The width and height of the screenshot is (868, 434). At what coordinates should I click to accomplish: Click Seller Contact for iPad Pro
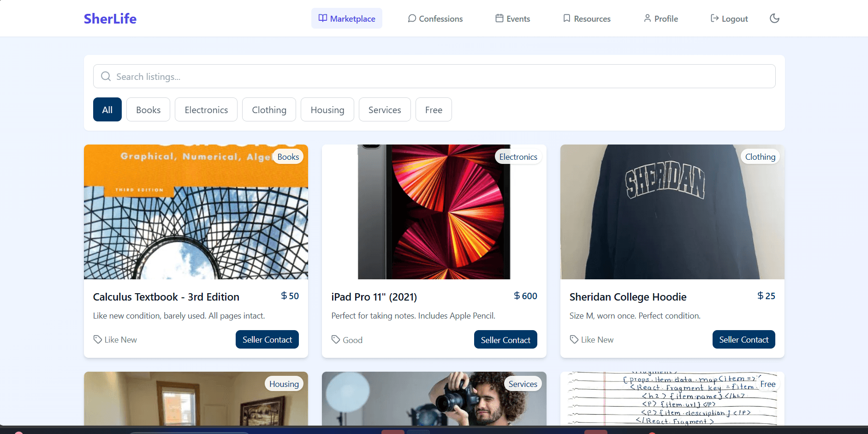(x=505, y=339)
